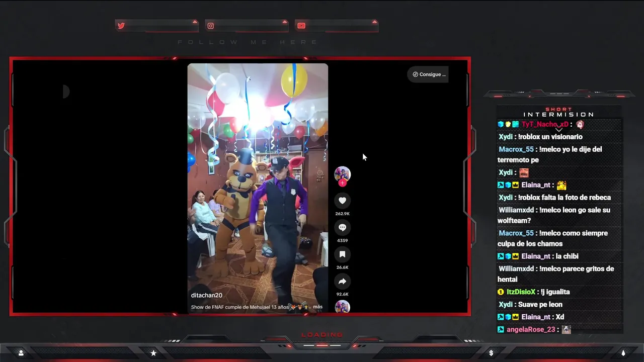Click the message '!roblox falta la foto de rebeca'

point(565,198)
